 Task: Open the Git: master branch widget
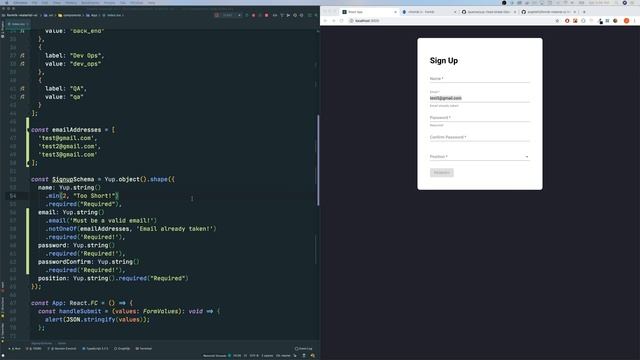coord(283,356)
